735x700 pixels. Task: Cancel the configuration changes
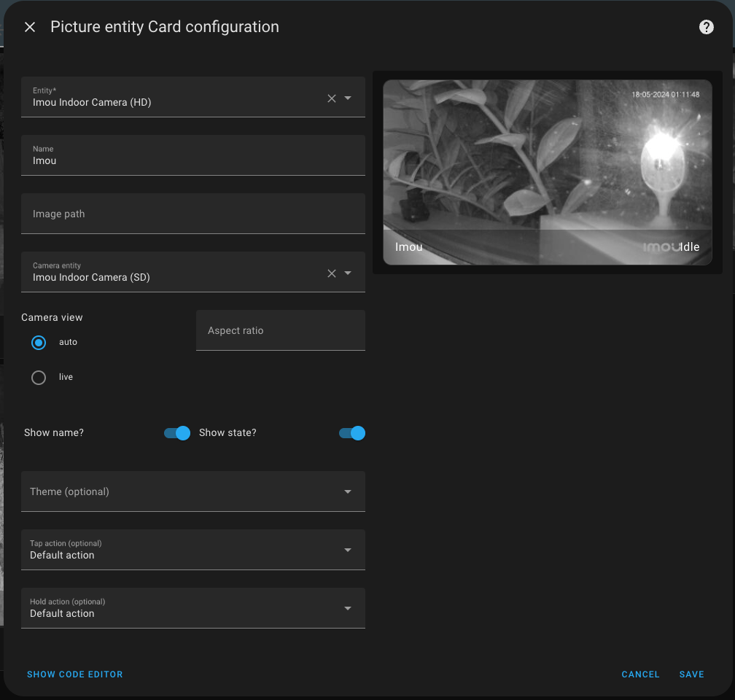[x=639, y=674]
